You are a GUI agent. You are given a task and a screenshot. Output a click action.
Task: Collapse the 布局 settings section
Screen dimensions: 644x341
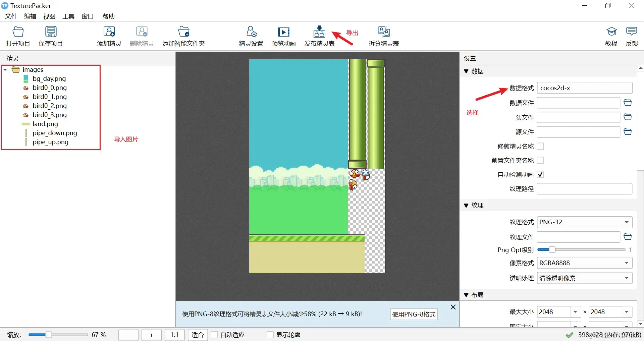point(466,295)
